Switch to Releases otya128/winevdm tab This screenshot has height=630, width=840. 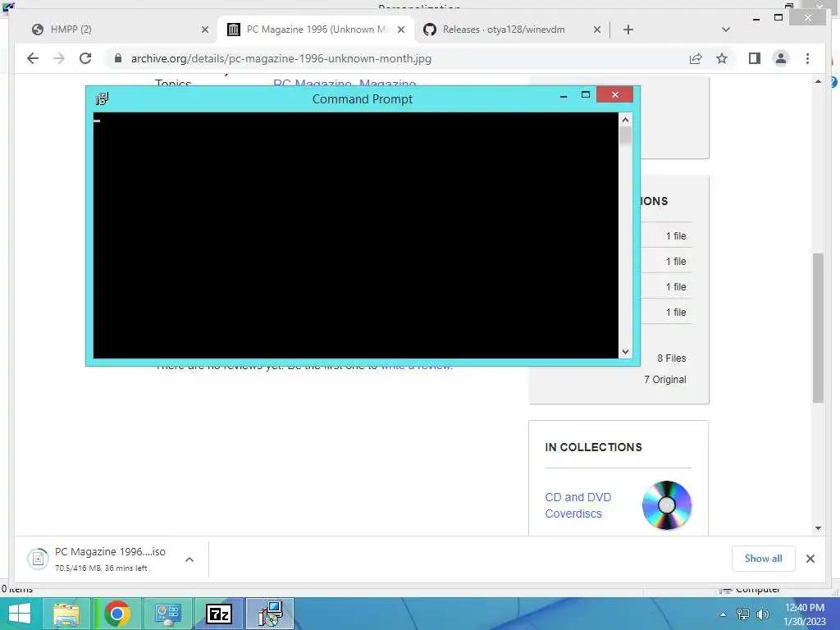[514, 30]
